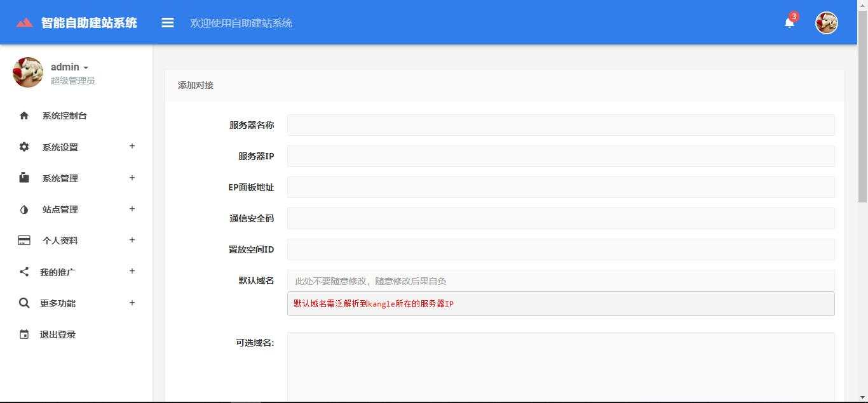868x403 pixels.
Task: Open the 系统控制台 home icon
Action: pyautogui.click(x=24, y=116)
